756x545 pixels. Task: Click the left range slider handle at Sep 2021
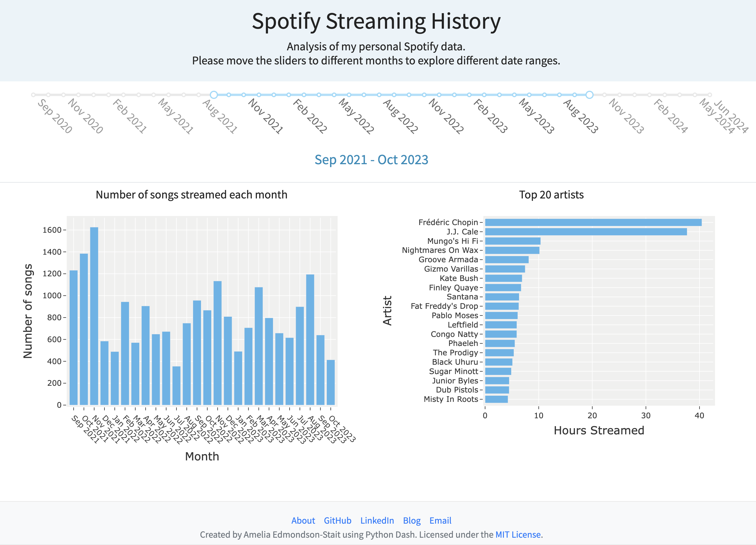pyautogui.click(x=214, y=95)
